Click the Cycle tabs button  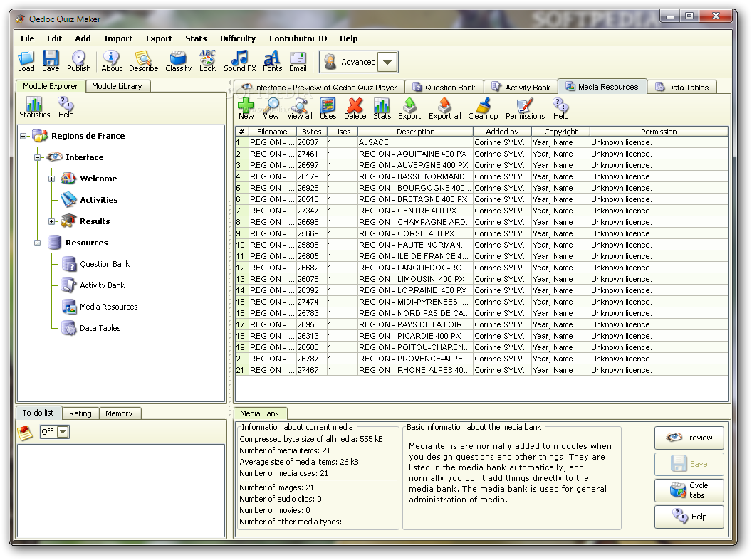coord(689,490)
